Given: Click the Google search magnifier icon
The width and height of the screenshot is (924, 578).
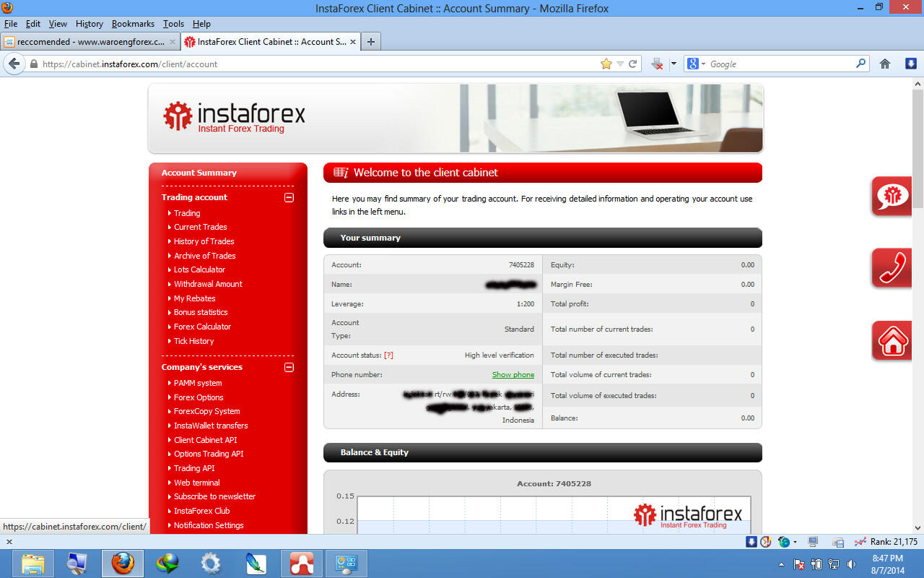Looking at the screenshot, I should point(860,64).
